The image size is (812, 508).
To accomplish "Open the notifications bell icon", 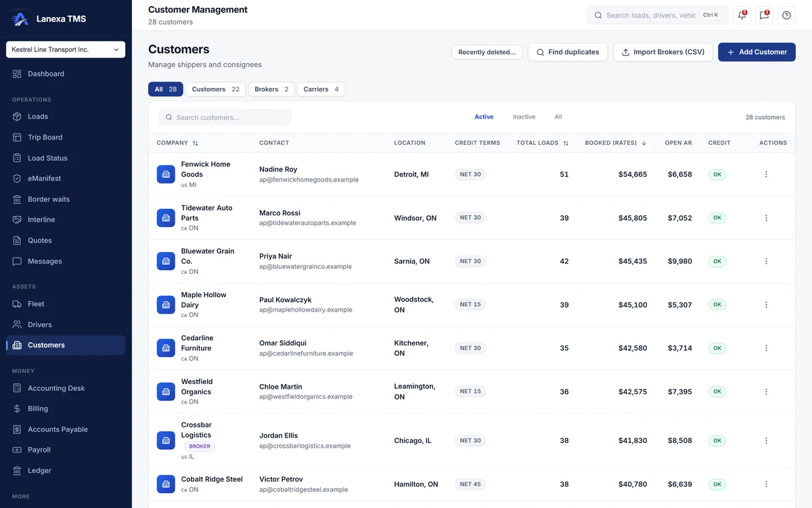I will [x=742, y=15].
